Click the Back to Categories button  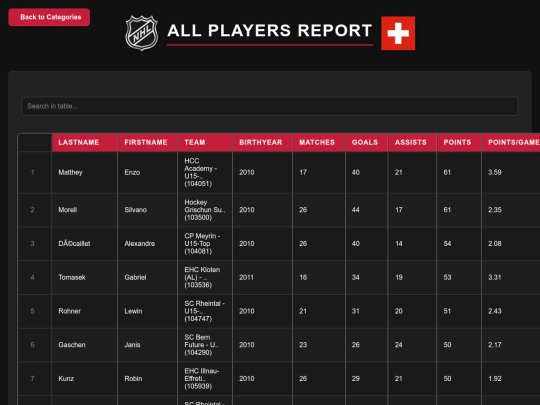(49, 17)
